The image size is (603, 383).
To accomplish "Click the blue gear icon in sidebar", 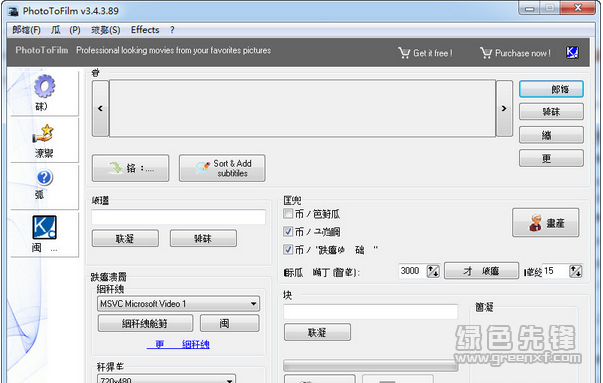I will (x=45, y=86).
